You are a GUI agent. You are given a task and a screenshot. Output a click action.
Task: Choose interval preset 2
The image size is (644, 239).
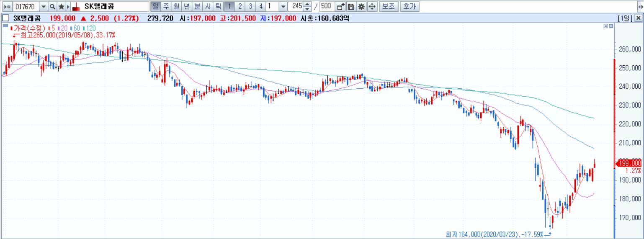point(240,7)
